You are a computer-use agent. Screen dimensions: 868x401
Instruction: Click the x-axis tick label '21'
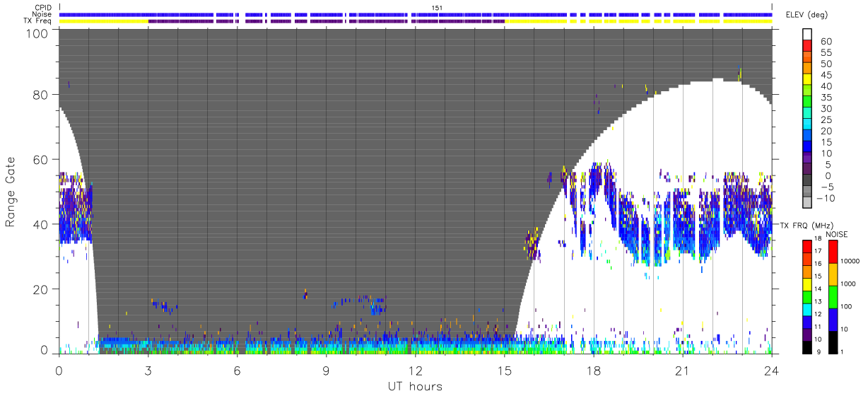click(682, 370)
